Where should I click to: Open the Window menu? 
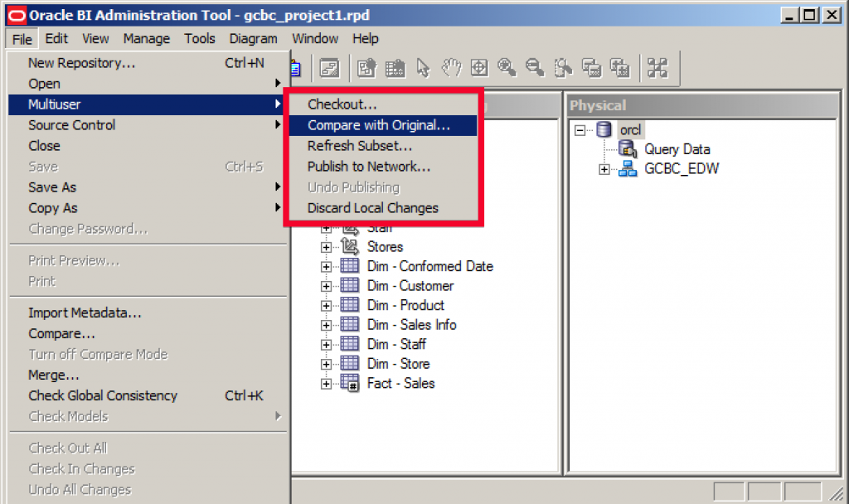coord(315,39)
